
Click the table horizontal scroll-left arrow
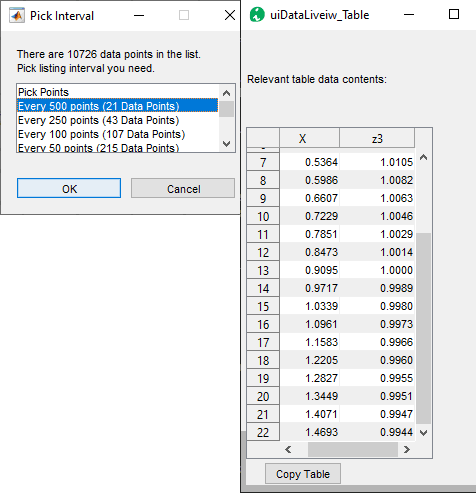pyautogui.click(x=288, y=450)
